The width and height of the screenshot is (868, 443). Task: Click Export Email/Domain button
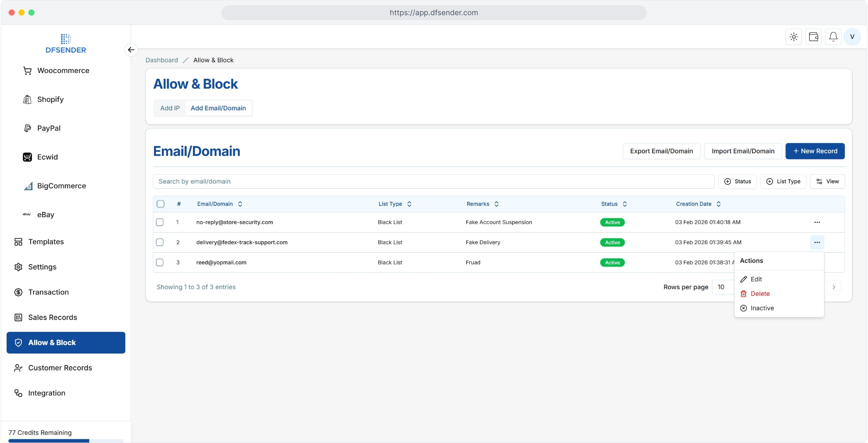tap(661, 151)
